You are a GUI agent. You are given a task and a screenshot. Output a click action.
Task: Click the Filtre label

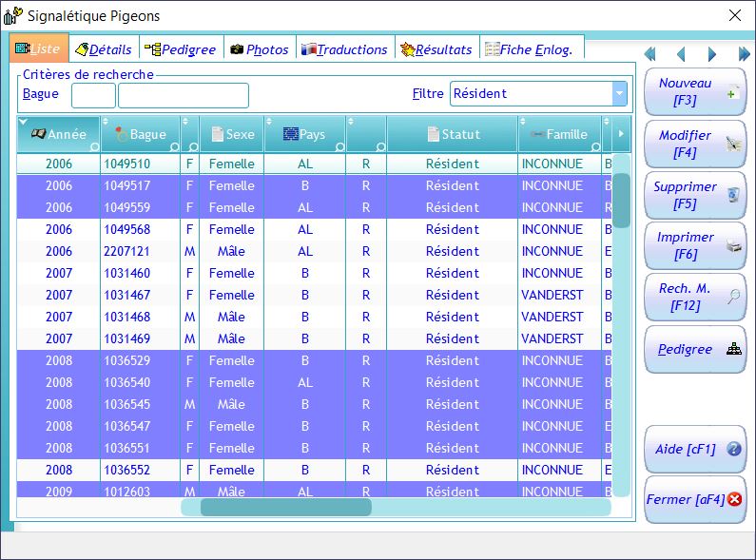pyautogui.click(x=428, y=93)
